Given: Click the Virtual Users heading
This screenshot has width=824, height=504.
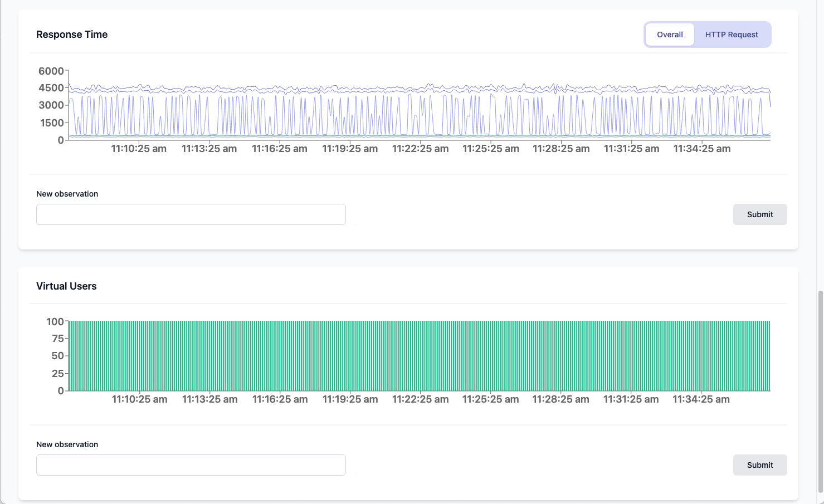Looking at the screenshot, I should [x=66, y=286].
